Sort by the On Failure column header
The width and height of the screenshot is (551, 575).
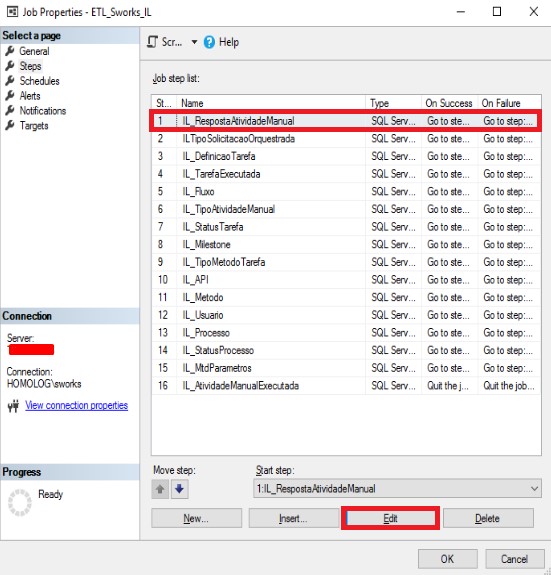pos(509,103)
